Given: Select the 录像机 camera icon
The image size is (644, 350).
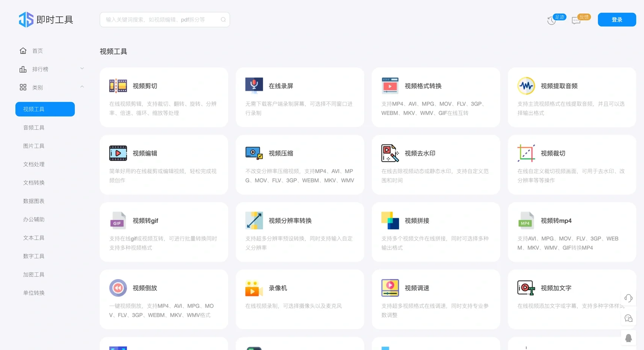Looking at the screenshot, I should tap(254, 288).
